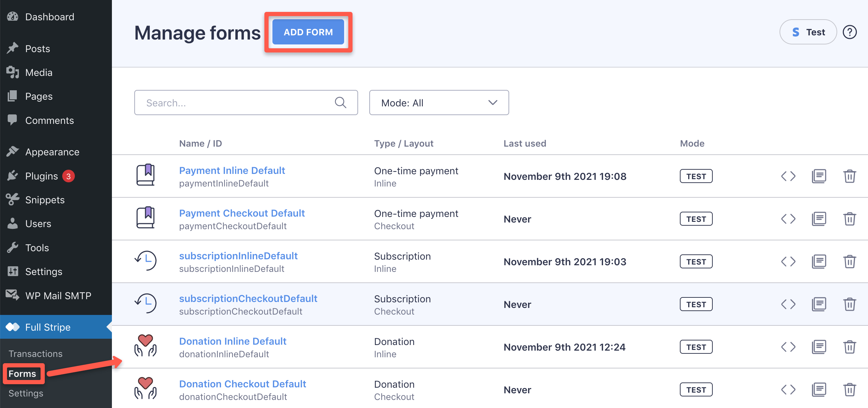Delete Payment Checkout Default via trash icon

[x=850, y=219]
